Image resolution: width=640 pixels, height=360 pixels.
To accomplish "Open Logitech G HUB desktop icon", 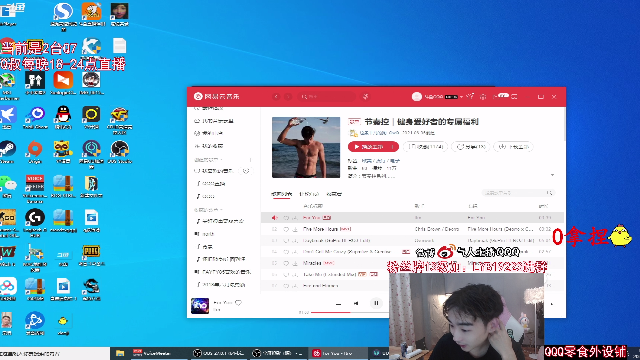I will 35,222.
